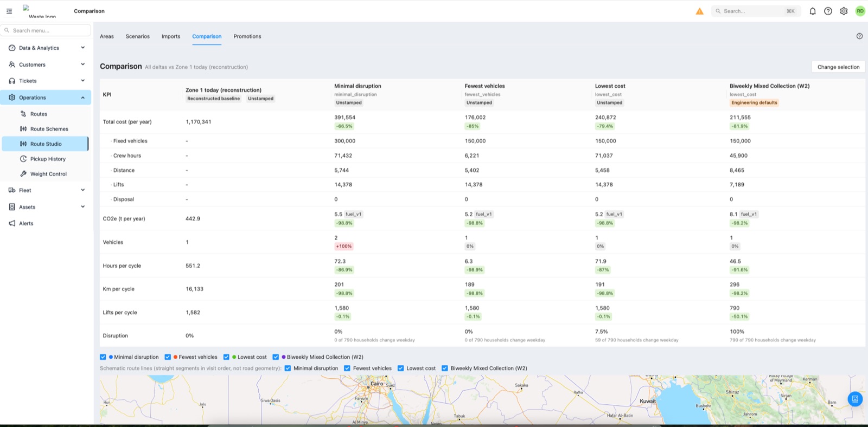Image resolution: width=868 pixels, height=427 pixels.
Task: Uncheck Minimal disruption schematic route lines
Action: tap(288, 368)
